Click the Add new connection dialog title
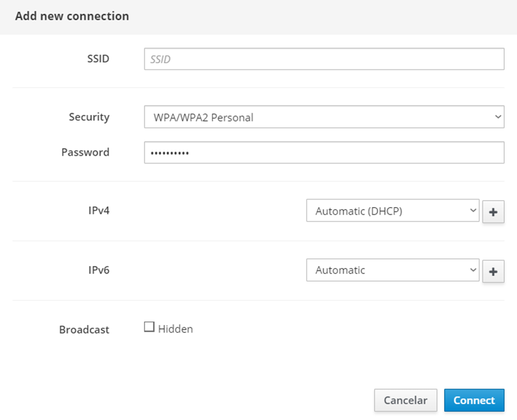This screenshot has width=517, height=420. click(72, 16)
